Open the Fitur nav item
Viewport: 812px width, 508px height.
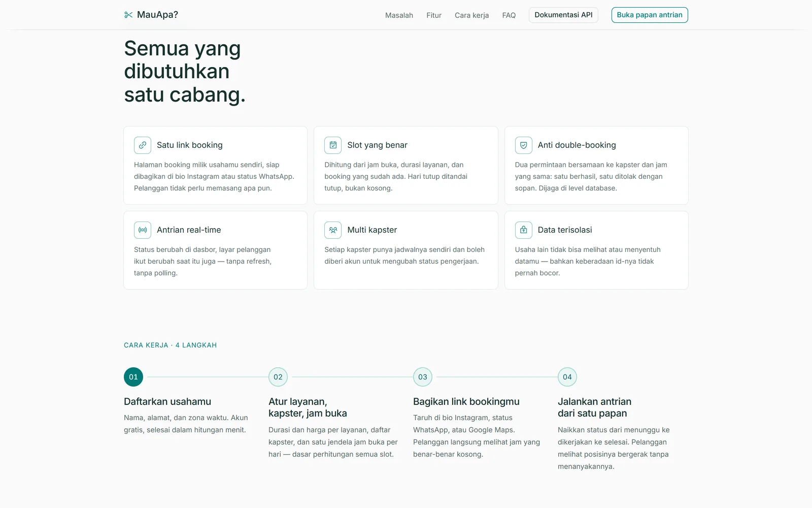click(x=434, y=15)
